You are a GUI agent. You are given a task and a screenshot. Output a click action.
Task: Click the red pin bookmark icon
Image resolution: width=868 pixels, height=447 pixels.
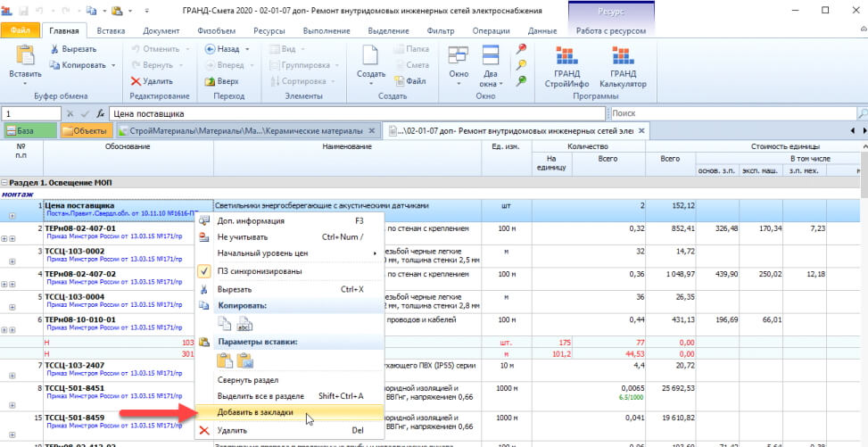tap(520, 49)
